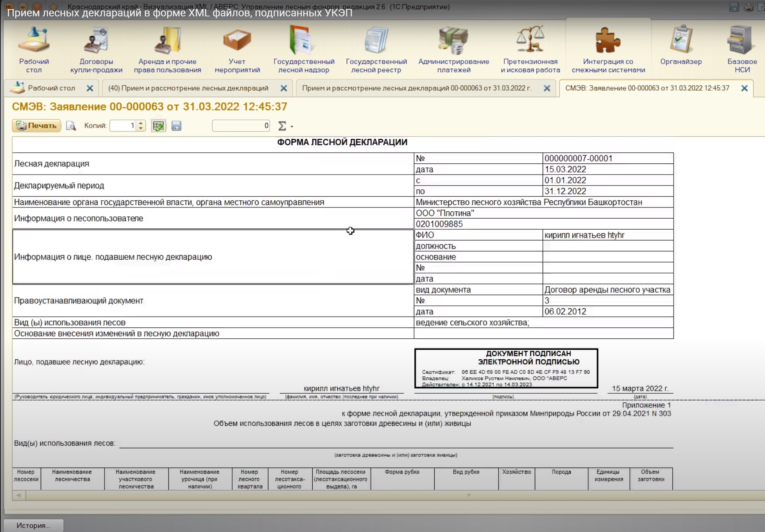Select cell Министерство лесного хозяйства Республики Башкортостан
This screenshot has height=532, width=765.
pyautogui.click(x=543, y=202)
